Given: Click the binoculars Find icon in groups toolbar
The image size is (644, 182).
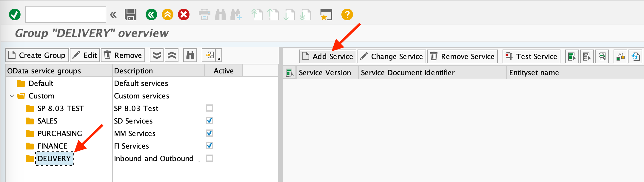Looking at the screenshot, I should (190, 55).
